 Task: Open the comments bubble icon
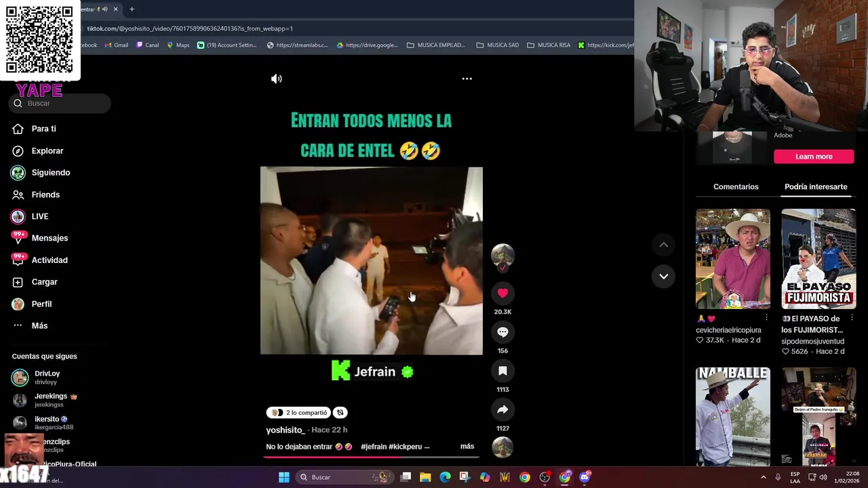(x=502, y=332)
